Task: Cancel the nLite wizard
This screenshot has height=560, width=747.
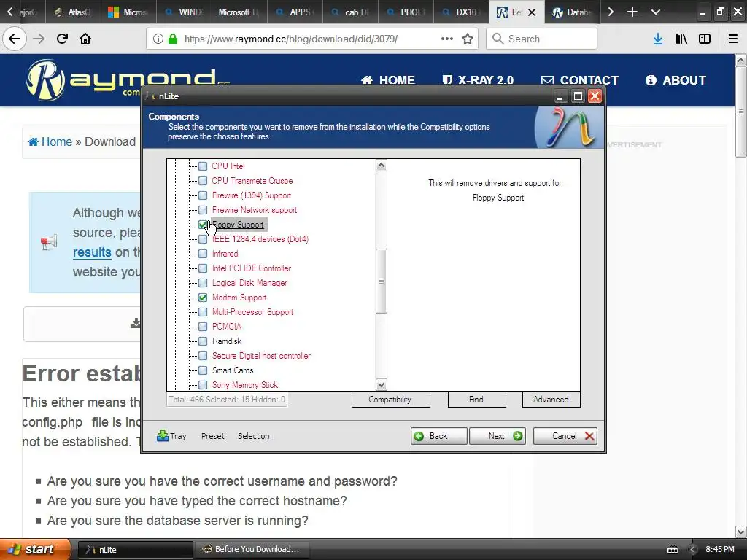Action: click(x=565, y=436)
